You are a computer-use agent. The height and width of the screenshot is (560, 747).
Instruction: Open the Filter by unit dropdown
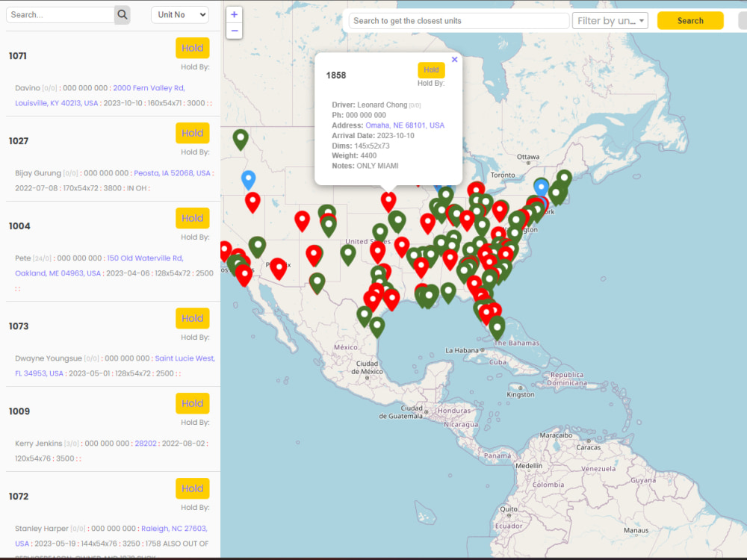(x=610, y=20)
